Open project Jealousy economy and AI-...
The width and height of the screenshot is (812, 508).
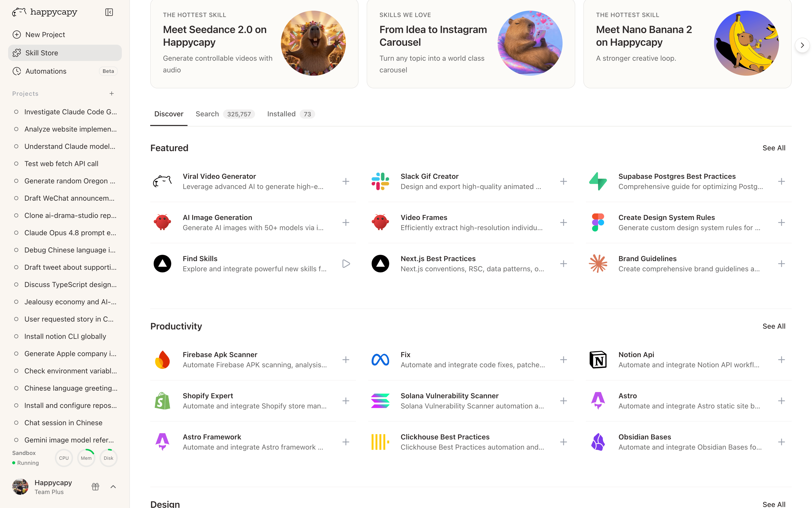(x=65, y=302)
